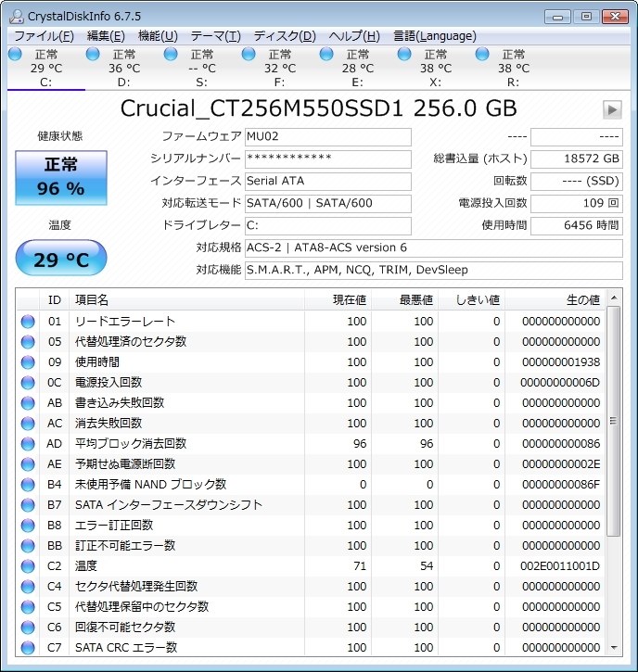The image size is (638, 672).
Task: Select drive D: status indicator icon
Action: point(93,55)
